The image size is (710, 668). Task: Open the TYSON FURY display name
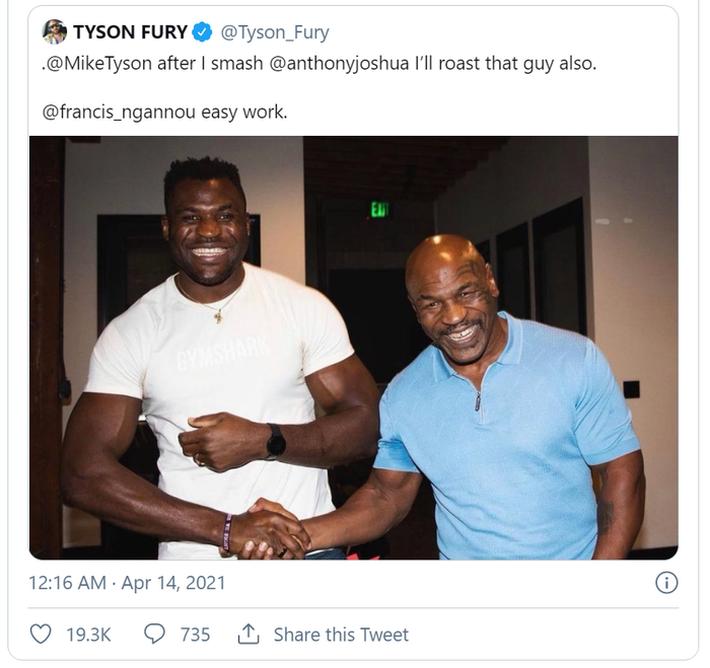130,33
